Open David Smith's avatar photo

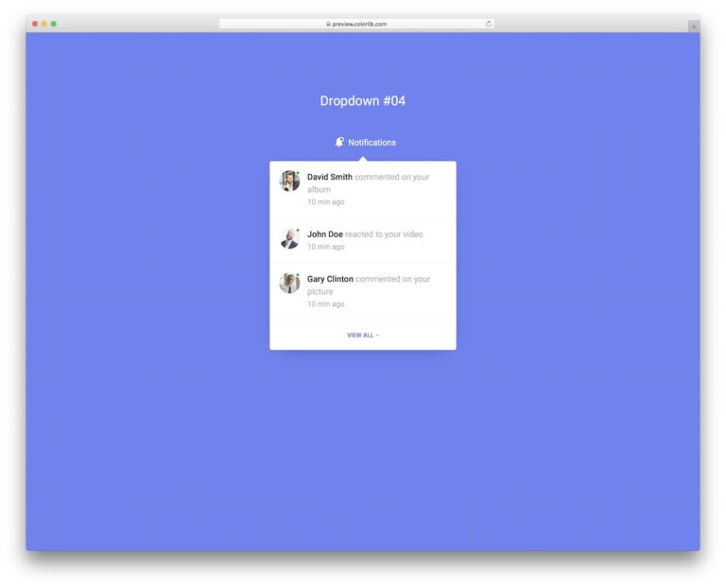tap(289, 181)
